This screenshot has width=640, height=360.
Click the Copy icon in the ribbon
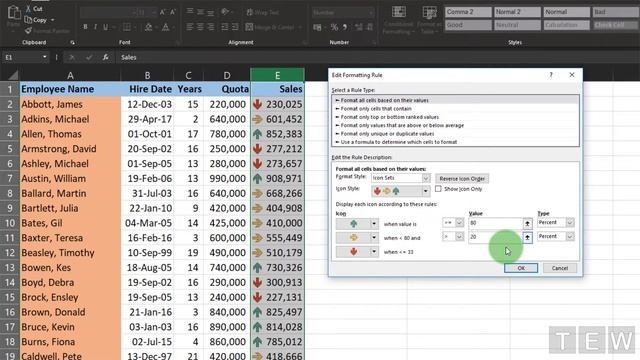28,20
